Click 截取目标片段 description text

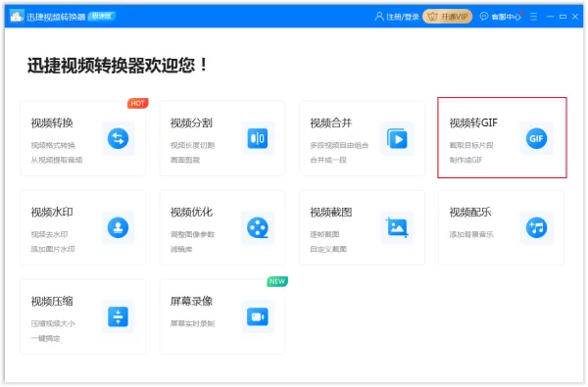click(x=471, y=145)
